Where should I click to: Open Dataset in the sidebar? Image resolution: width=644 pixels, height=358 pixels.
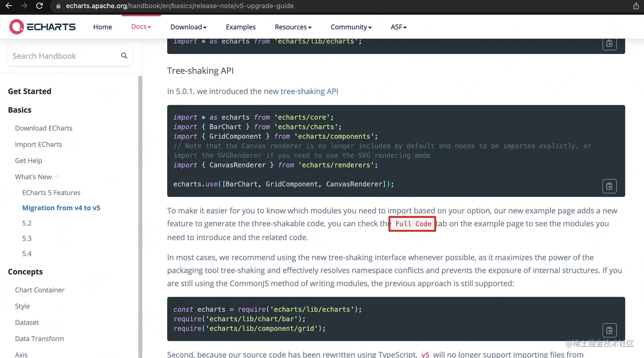[x=27, y=323]
